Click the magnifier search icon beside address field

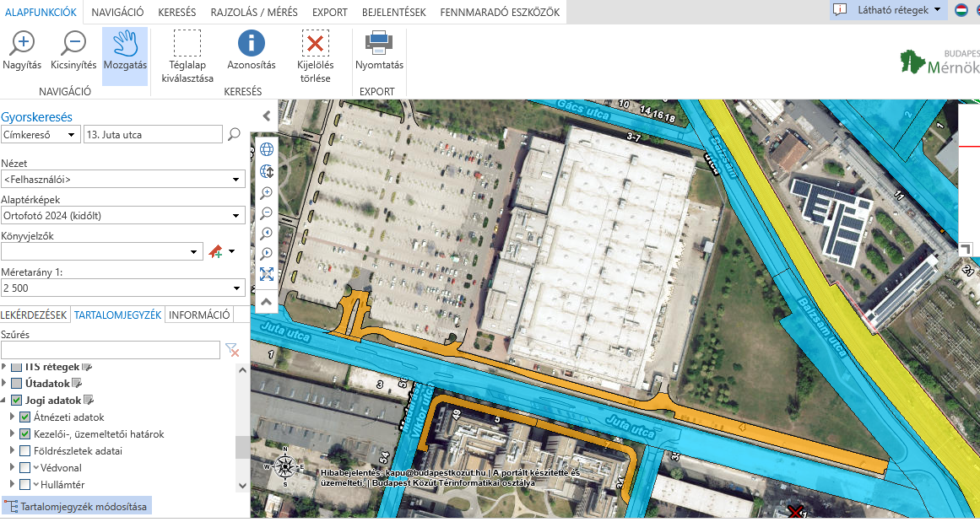click(235, 135)
